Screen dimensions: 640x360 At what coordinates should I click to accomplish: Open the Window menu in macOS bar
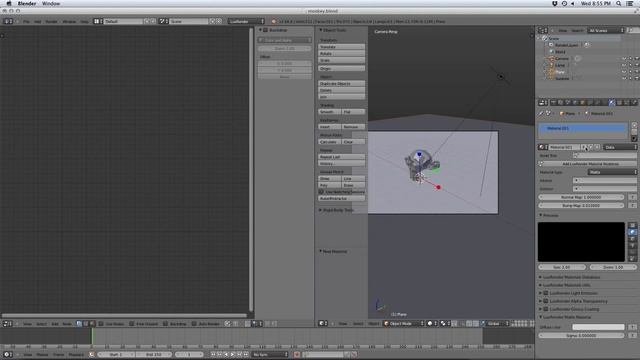51,3
